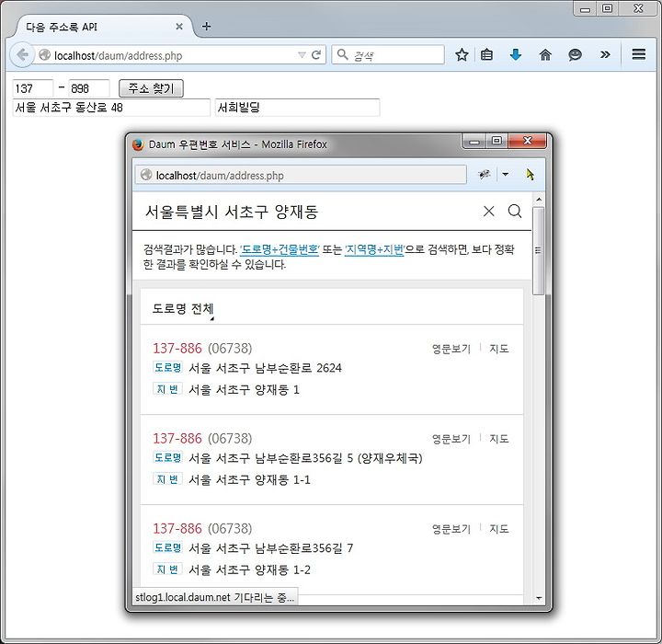Expand overflow chevron for more tools
Viewport: 662px width, 644px height.
[605, 54]
